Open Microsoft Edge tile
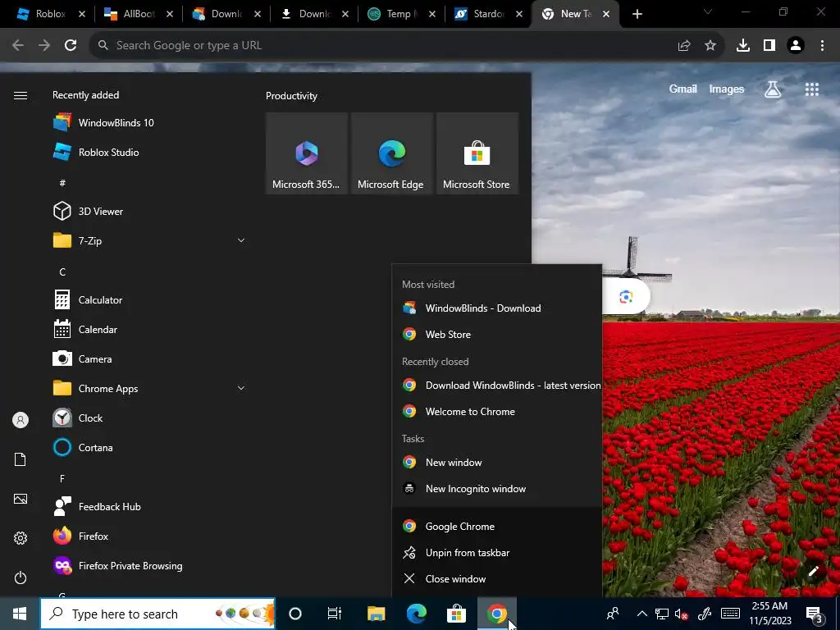The height and width of the screenshot is (630, 840). tap(391, 153)
